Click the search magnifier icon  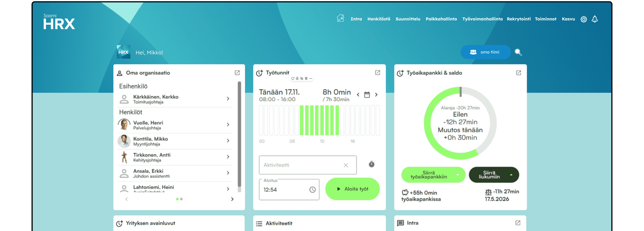(518, 52)
